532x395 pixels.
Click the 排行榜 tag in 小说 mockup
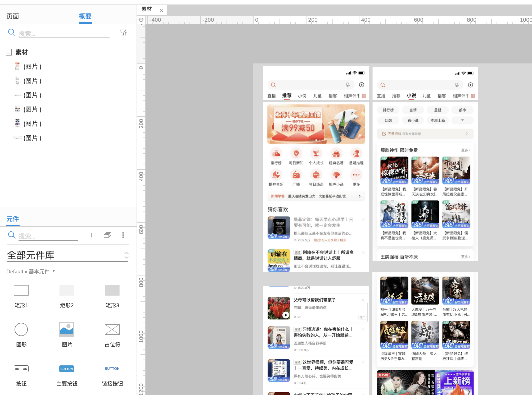388,110
